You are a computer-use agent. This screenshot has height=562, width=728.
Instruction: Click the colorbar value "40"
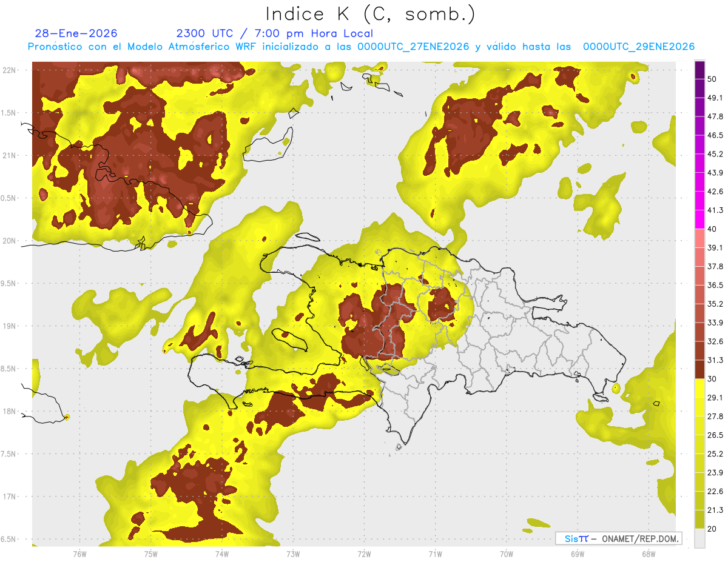pos(712,229)
